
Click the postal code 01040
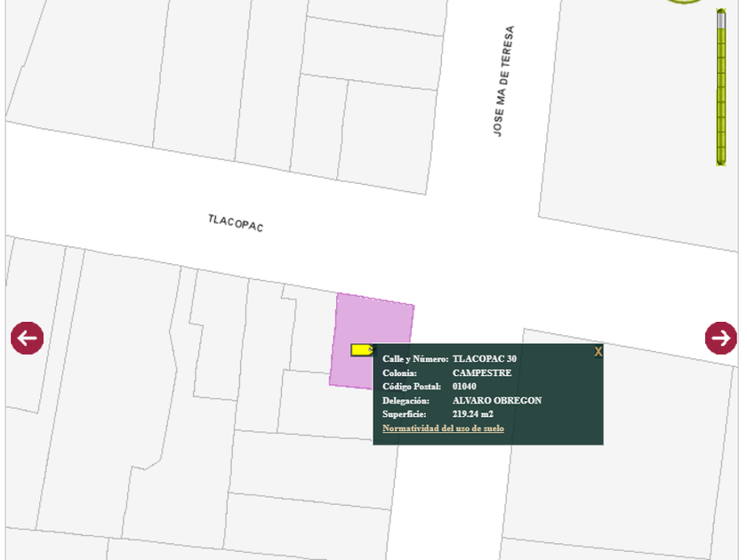point(464,386)
